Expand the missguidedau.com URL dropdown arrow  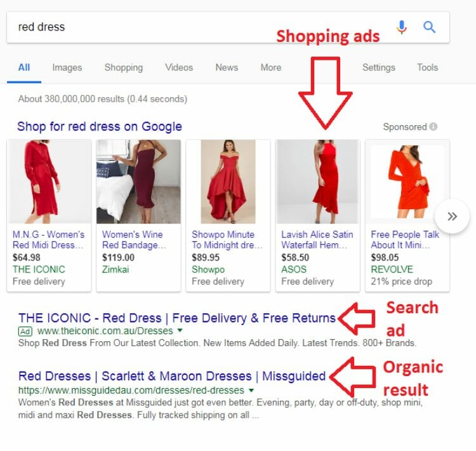[251, 390]
